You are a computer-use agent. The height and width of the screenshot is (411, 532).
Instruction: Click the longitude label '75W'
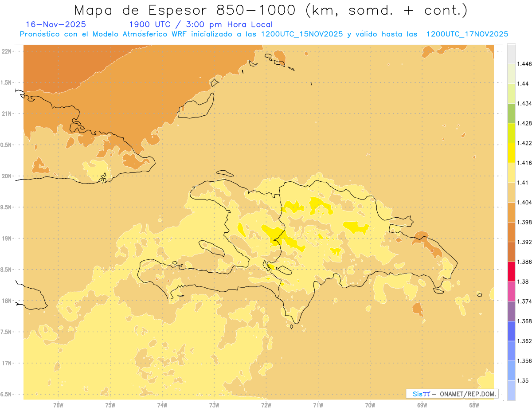[110, 405]
